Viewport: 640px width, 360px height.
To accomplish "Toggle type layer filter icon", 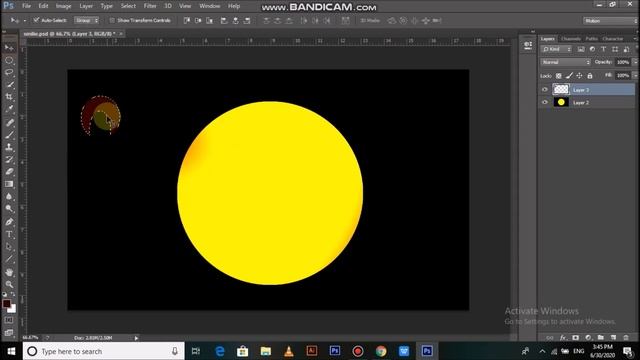I will pyautogui.click(x=603, y=49).
